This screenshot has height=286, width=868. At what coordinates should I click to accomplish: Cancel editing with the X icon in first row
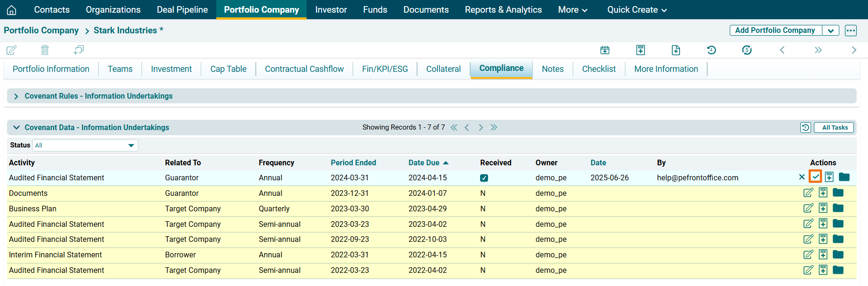pos(802,177)
